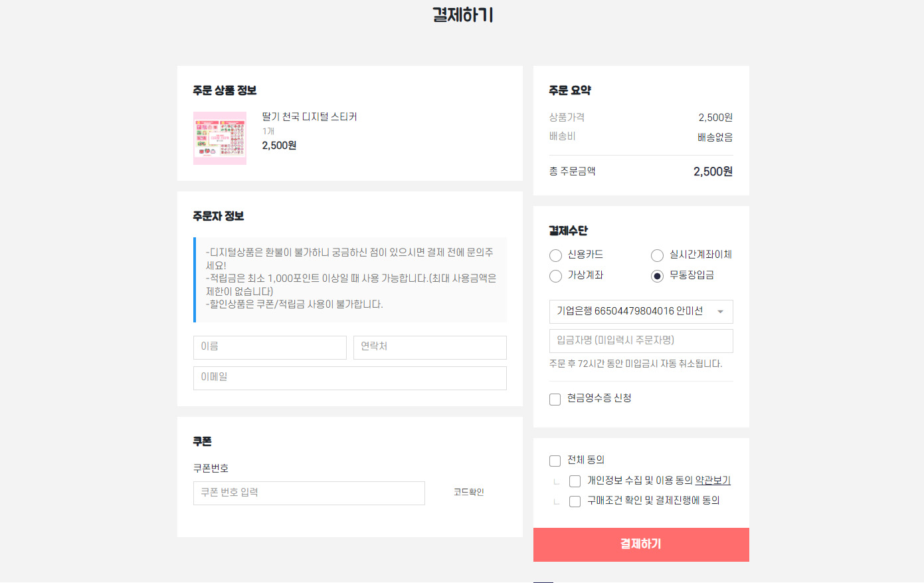Tick the 전체 동의 checkbox

point(555,461)
